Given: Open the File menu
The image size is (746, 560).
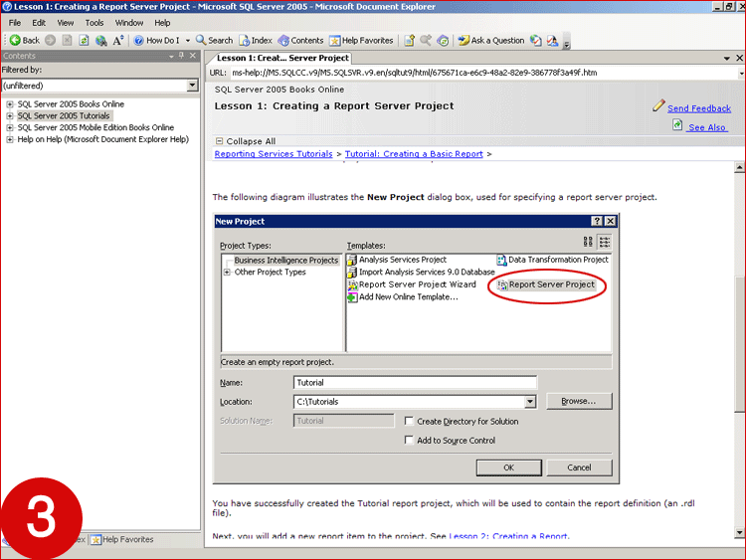Looking at the screenshot, I should 15,23.
